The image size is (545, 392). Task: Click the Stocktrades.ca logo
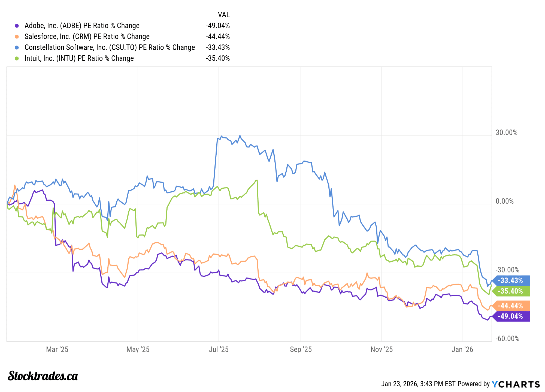[x=43, y=376]
